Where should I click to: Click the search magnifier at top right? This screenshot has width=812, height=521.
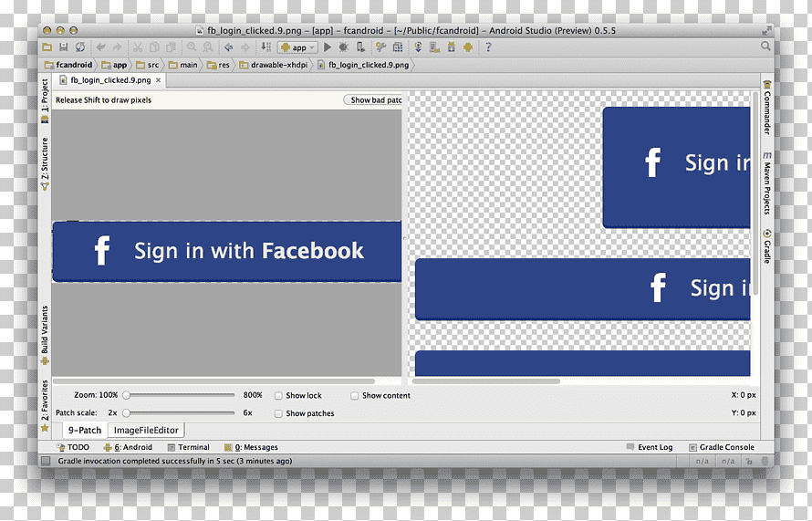click(765, 47)
